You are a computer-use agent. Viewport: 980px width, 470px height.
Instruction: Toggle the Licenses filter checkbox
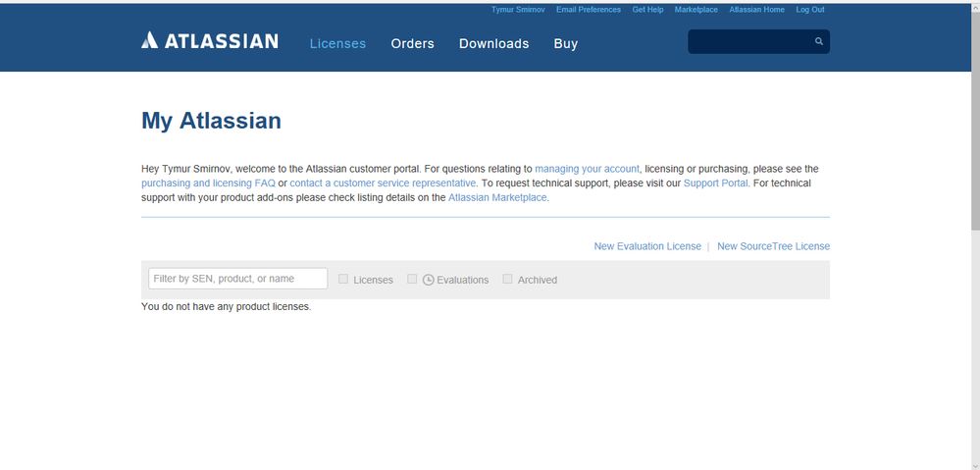(x=343, y=279)
